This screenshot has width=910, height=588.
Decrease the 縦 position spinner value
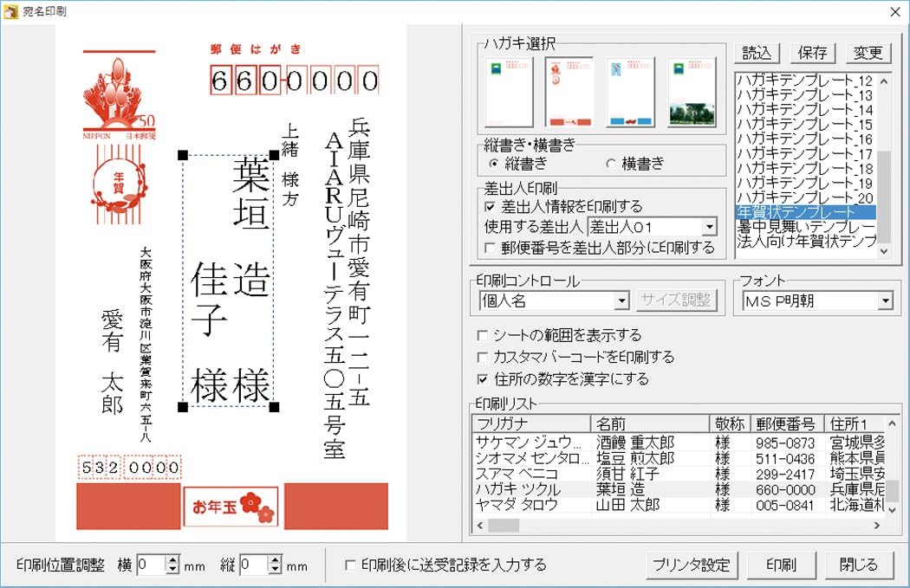tap(275, 570)
